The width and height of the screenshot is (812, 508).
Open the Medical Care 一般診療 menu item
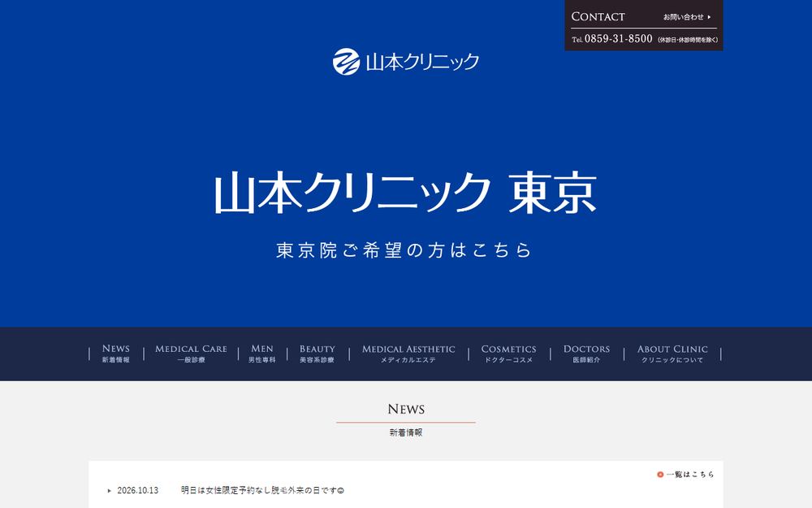(191, 354)
